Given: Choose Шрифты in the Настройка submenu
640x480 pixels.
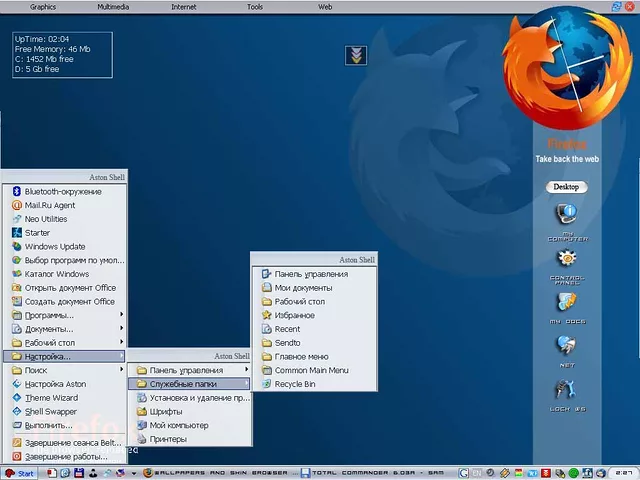Looking at the screenshot, I should (x=165, y=411).
